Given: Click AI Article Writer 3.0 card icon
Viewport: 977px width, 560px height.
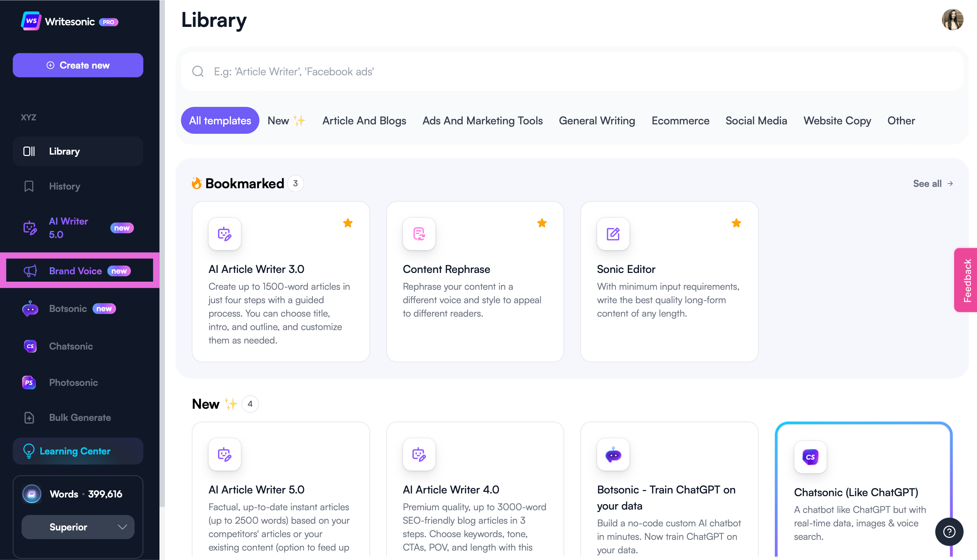Looking at the screenshot, I should tap(225, 234).
